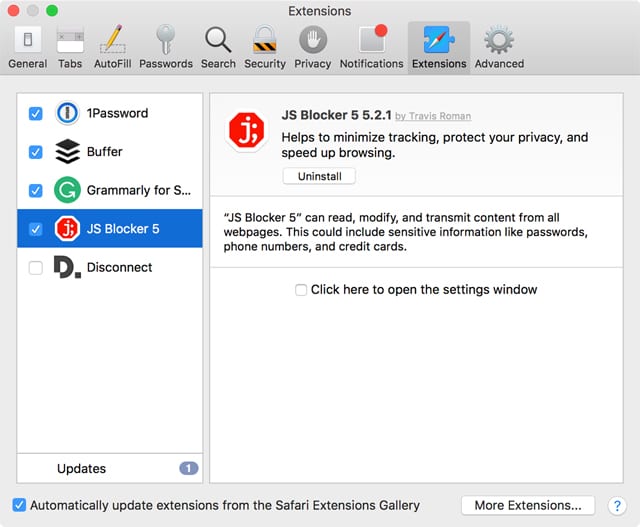Screen dimensions: 640x527
Task: Open the Passwords key icon pane
Action: pyautogui.click(x=166, y=47)
